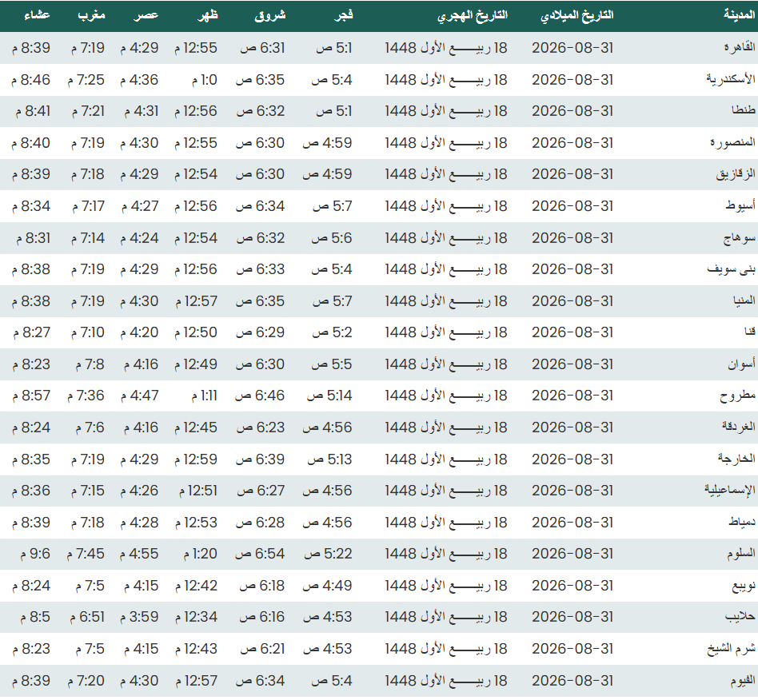Click Salloum's Fajr time 5:22 ص
758x700 pixels.
point(329,554)
